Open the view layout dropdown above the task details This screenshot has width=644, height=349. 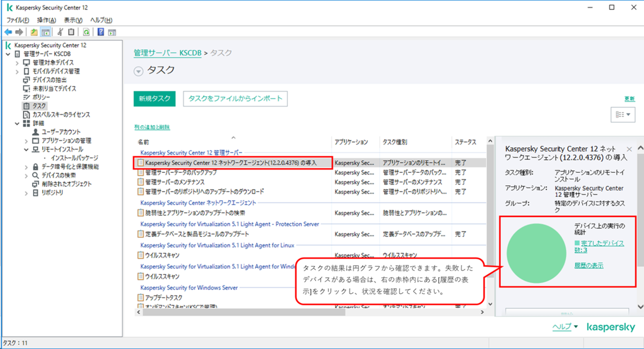(x=623, y=114)
